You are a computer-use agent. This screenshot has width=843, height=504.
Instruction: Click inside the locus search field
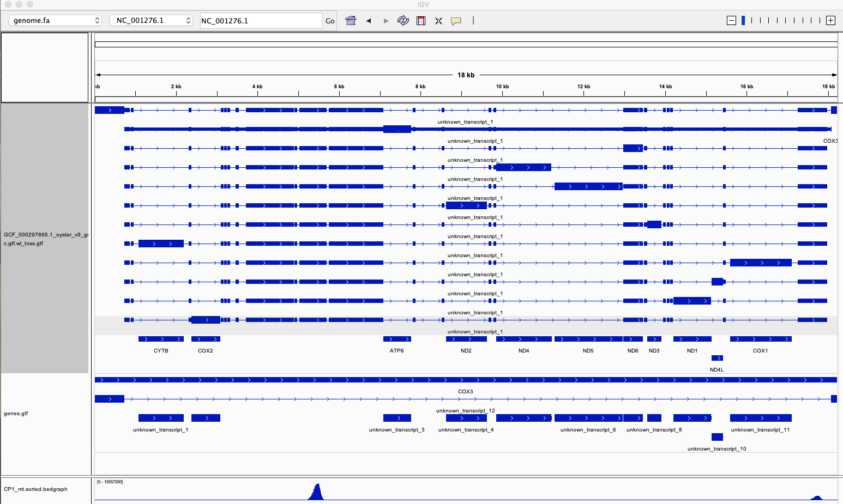pyautogui.click(x=261, y=20)
